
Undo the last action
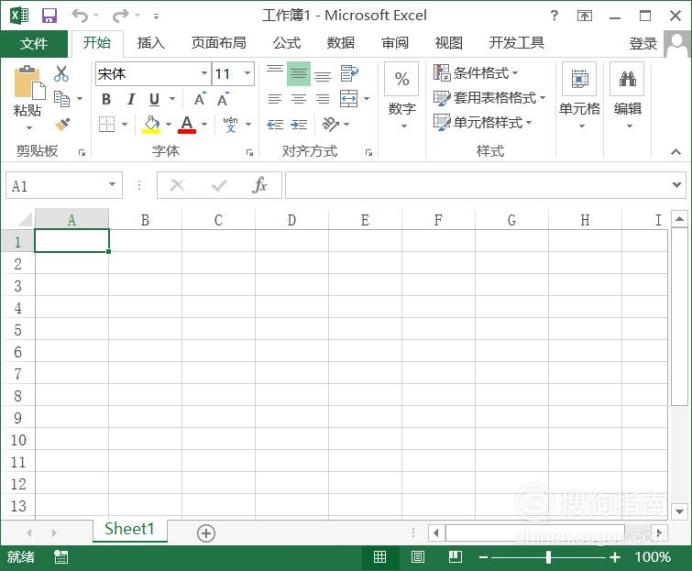[80, 16]
